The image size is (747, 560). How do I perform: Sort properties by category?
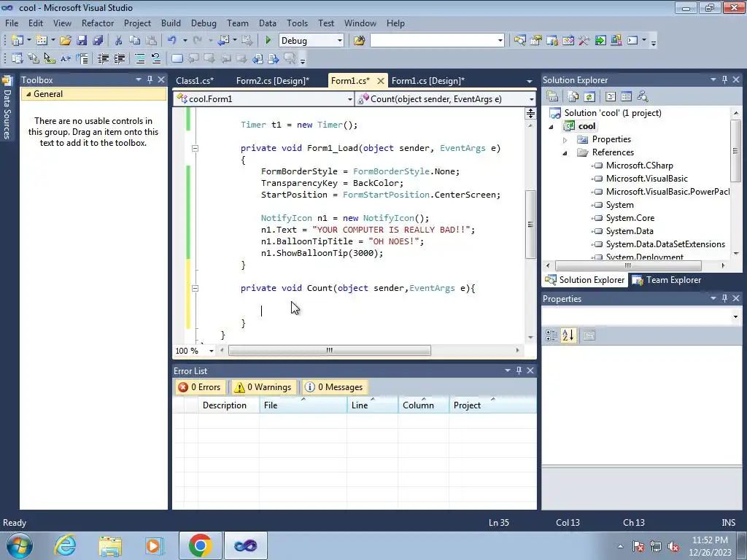coord(551,335)
